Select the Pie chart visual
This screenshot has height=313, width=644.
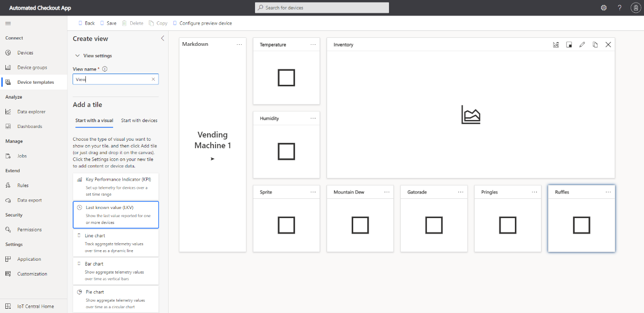point(116,299)
